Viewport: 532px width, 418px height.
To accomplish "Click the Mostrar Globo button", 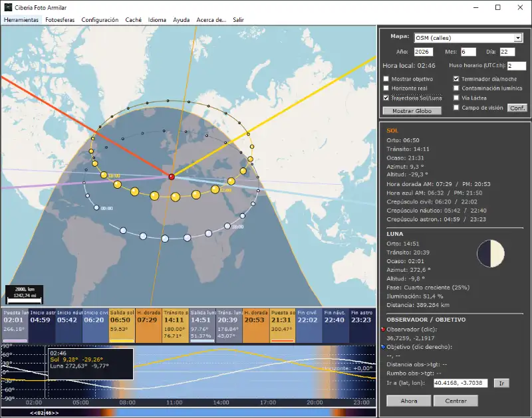I will pyautogui.click(x=412, y=111).
